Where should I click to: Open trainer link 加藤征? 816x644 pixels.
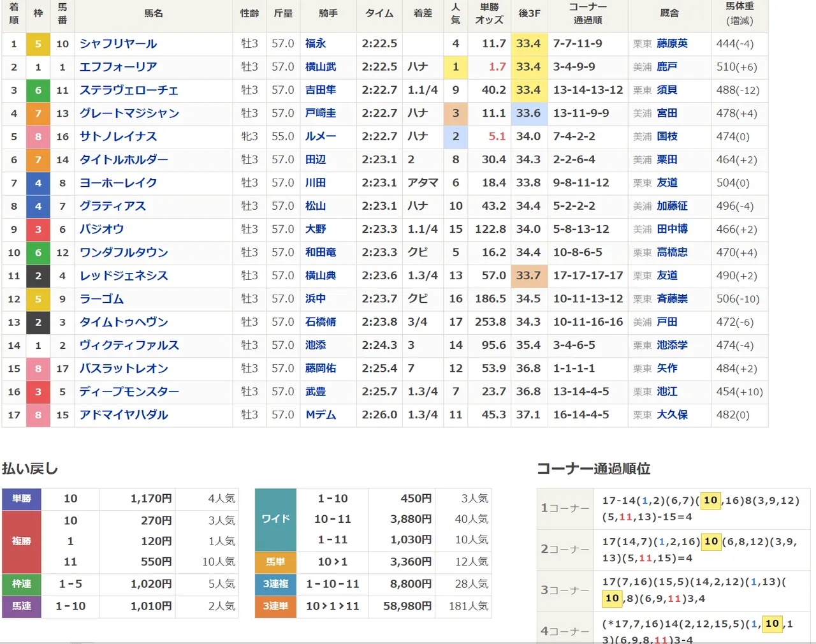[x=673, y=206]
